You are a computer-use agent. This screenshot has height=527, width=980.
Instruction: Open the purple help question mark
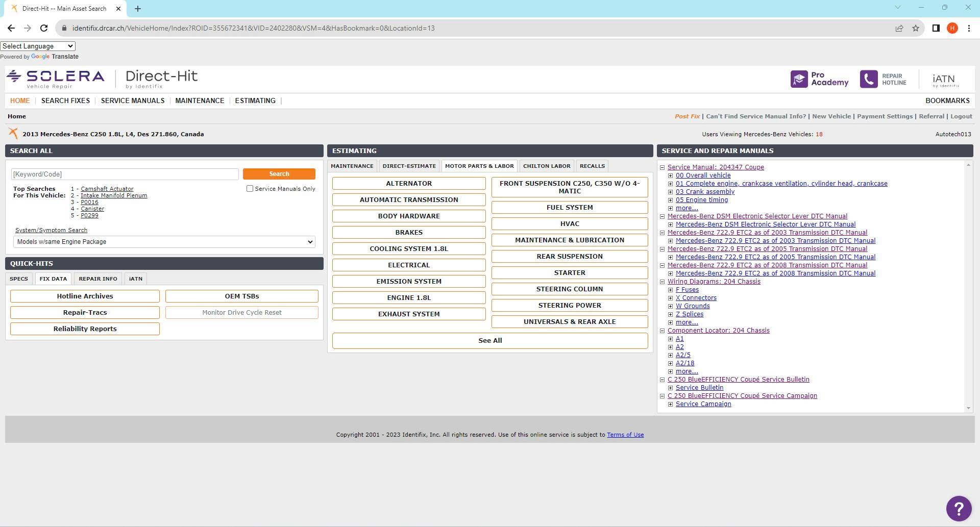pyautogui.click(x=958, y=509)
